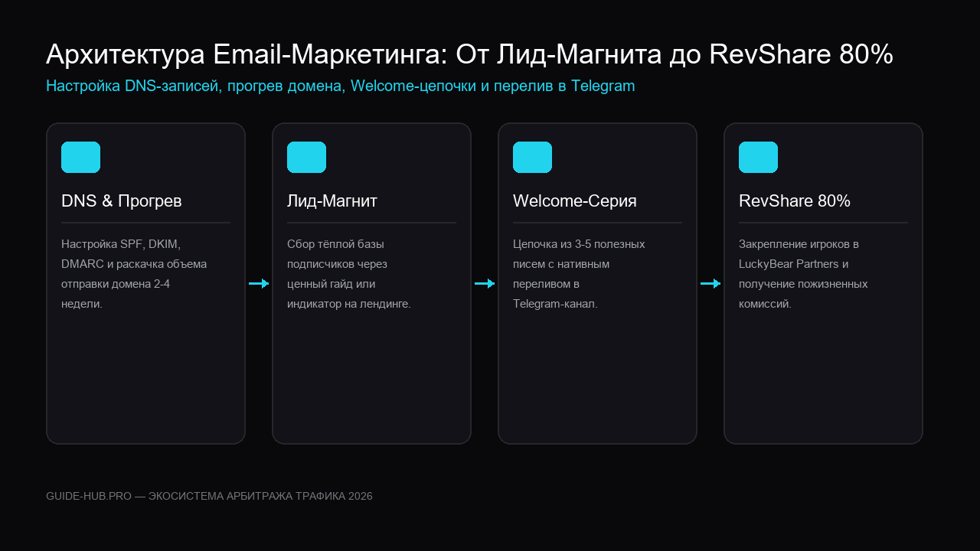Screen dimensions: 980x551
Task: Select the "DNS & Прогрев" card heading
Action: (x=122, y=201)
